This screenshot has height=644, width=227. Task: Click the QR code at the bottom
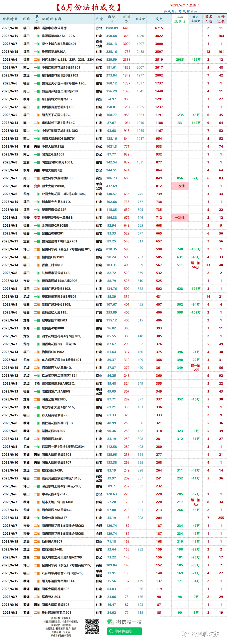pos(92,627)
